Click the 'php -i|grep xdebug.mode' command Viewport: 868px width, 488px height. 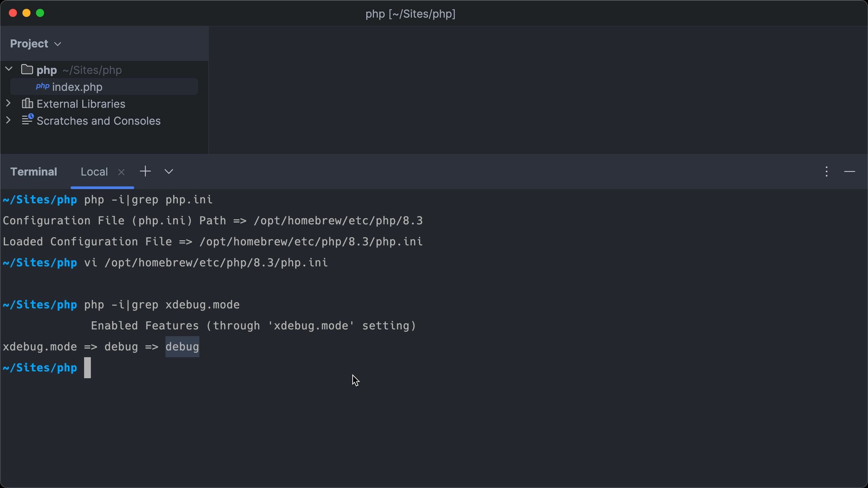(x=162, y=305)
